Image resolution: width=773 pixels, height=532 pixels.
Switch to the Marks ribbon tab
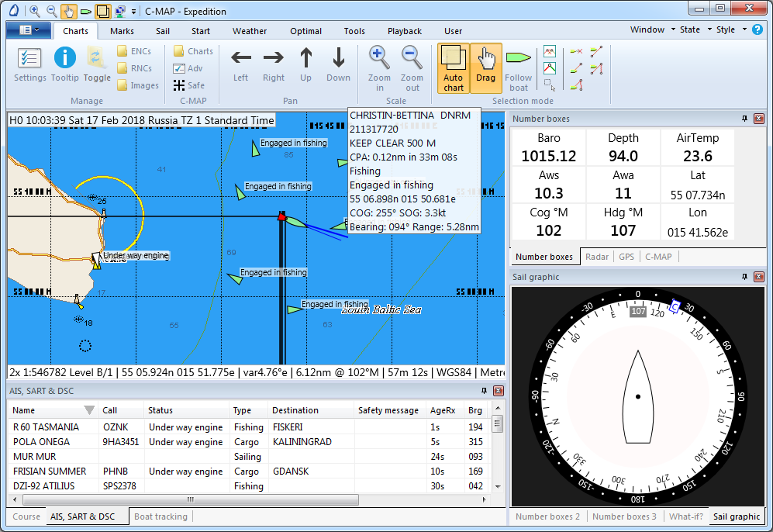click(122, 31)
